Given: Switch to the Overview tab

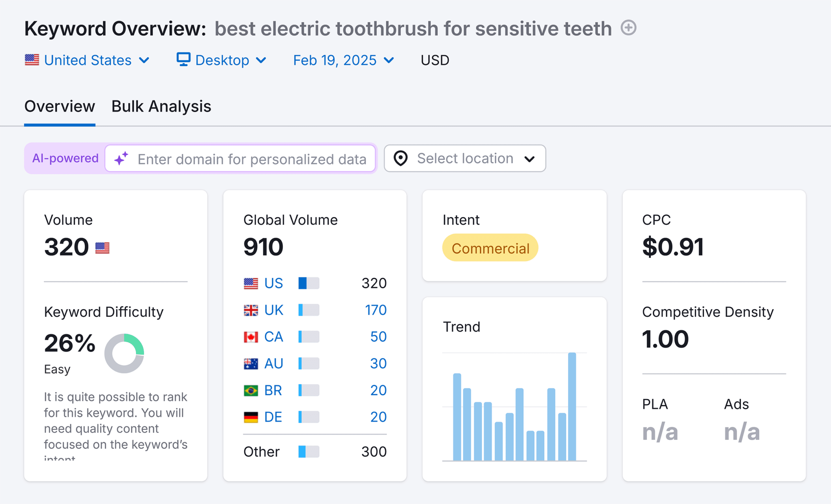Looking at the screenshot, I should [60, 106].
